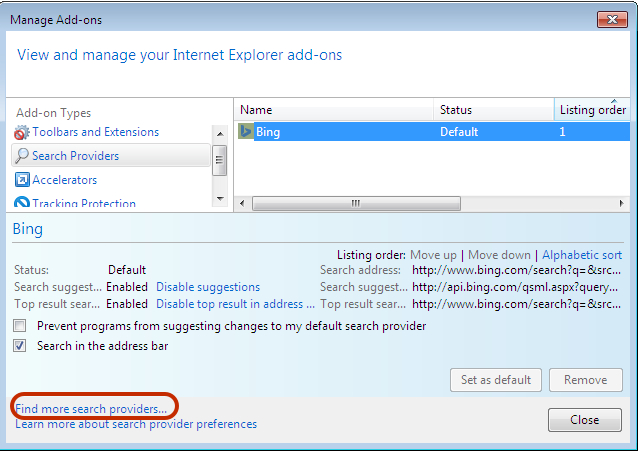Click Add-on Types scroll up arrow
Screen dimensions: 638x451
click(220, 134)
